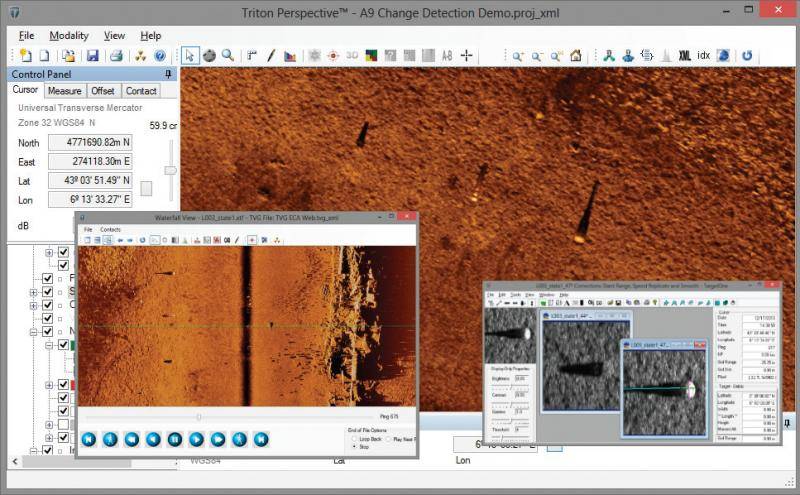The width and height of the screenshot is (800, 495).
Task: Click the open folder toolbar icon
Action: click(x=68, y=56)
